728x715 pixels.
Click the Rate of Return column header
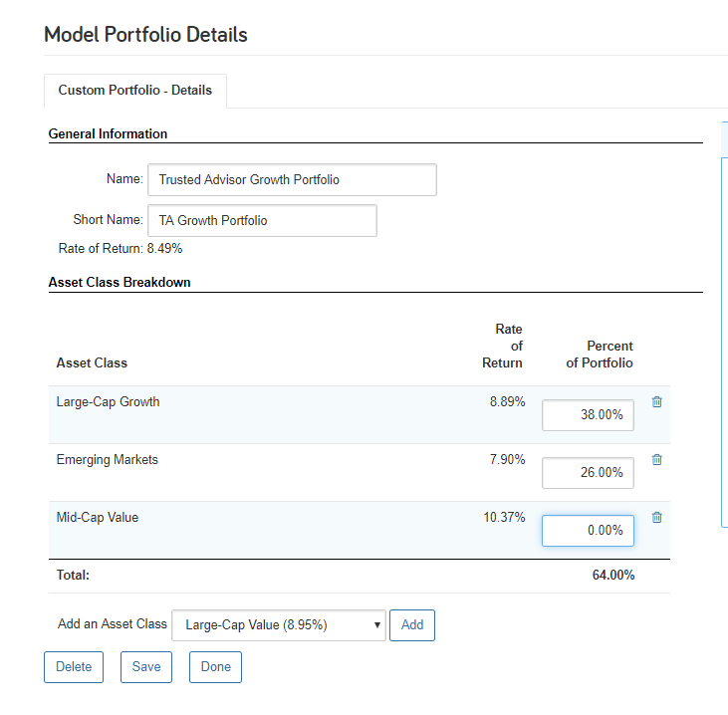pos(502,347)
